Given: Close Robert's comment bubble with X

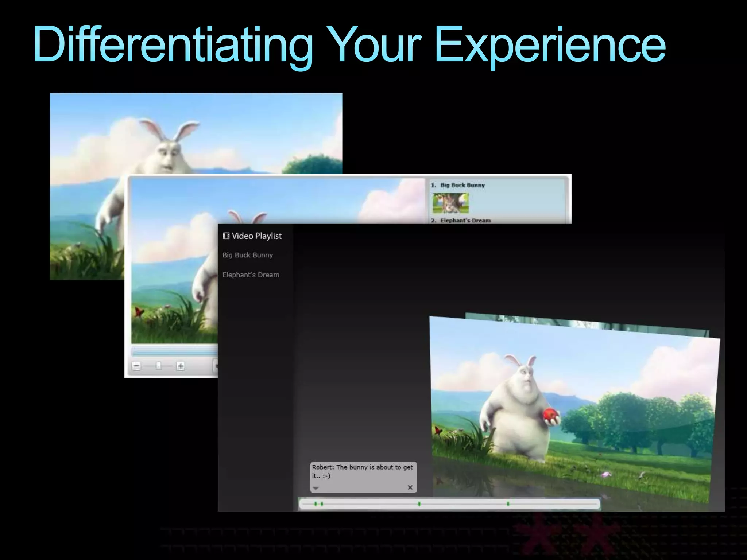Looking at the screenshot, I should click(410, 487).
